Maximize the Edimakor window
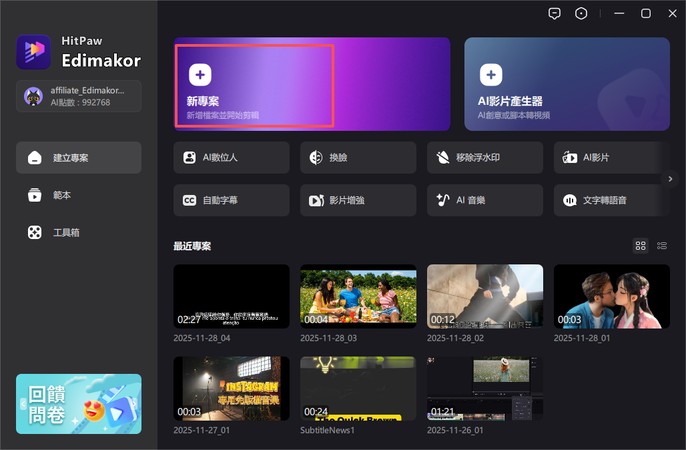This screenshot has height=450, width=686. (x=646, y=14)
